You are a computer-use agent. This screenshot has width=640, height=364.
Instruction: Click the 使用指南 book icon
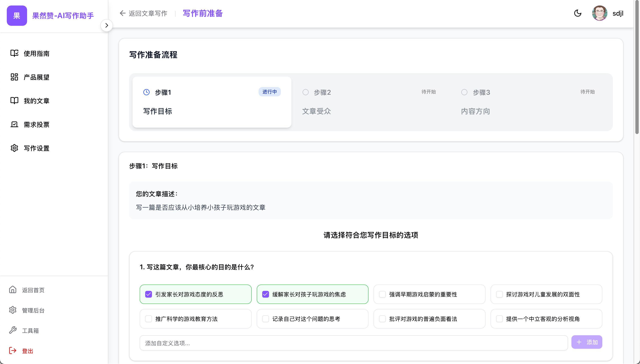(14, 53)
